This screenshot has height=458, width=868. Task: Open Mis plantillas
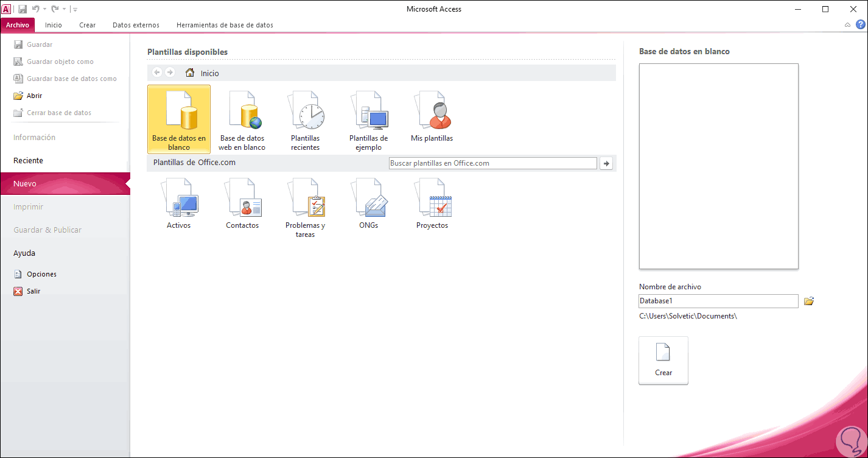click(x=432, y=116)
